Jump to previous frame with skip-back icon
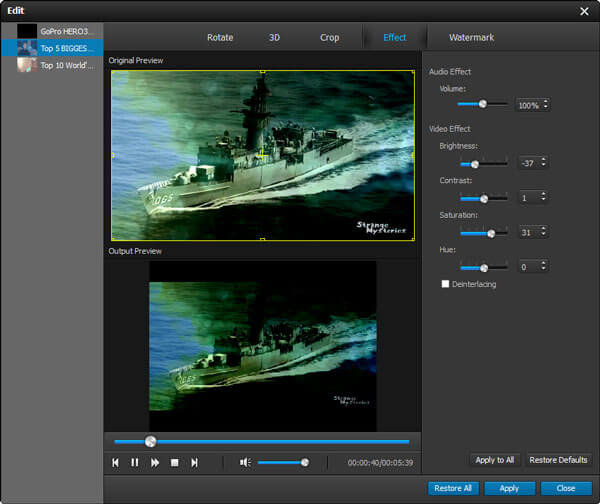The height and width of the screenshot is (504, 600). (x=116, y=462)
